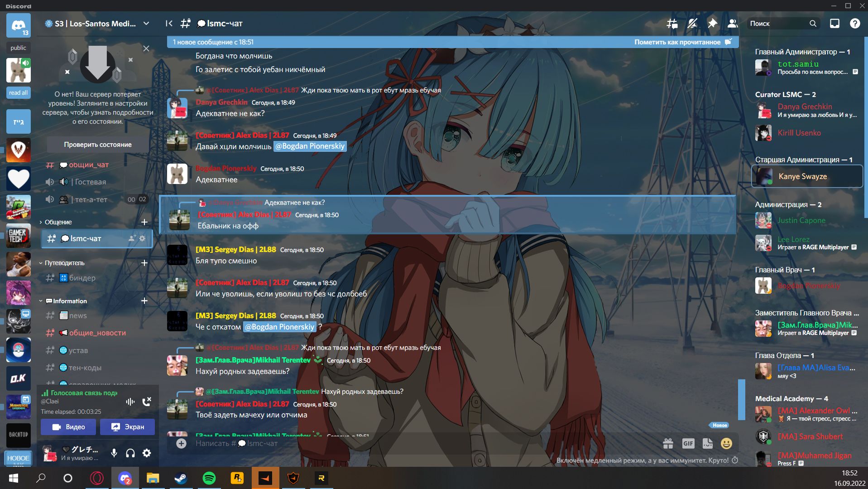Open Steam from taskbar
The height and width of the screenshot is (489, 868).
click(x=181, y=478)
